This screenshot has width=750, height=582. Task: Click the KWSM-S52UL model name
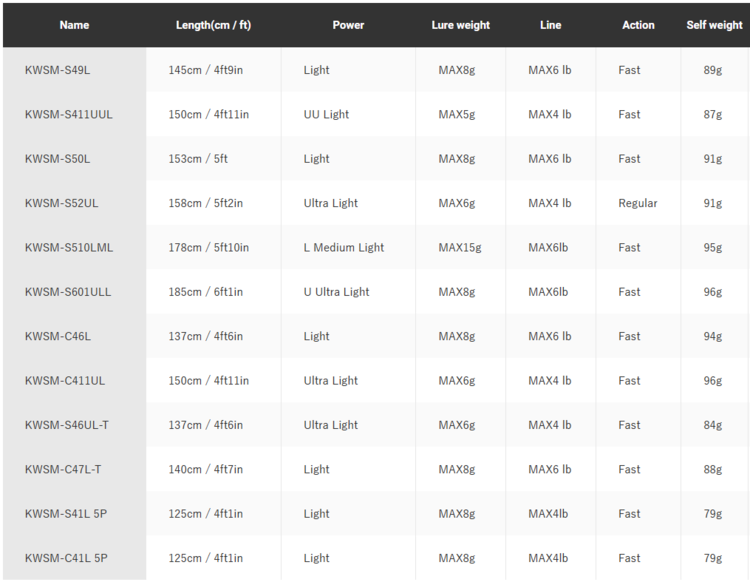pyautogui.click(x=62, y=203)
